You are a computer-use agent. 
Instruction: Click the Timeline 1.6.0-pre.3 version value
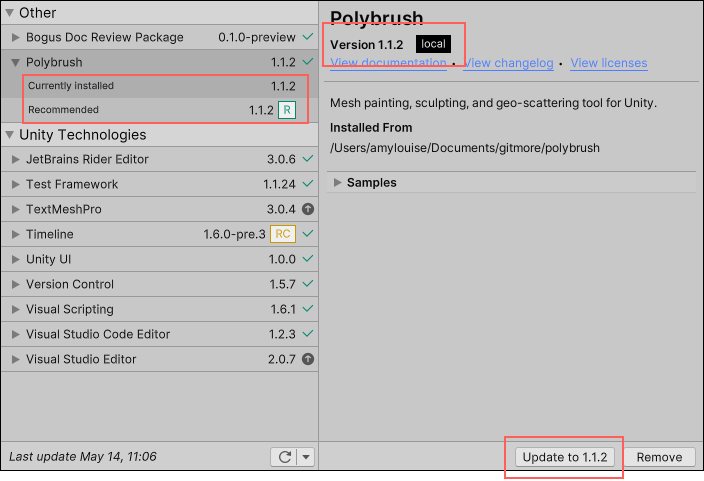234,234
